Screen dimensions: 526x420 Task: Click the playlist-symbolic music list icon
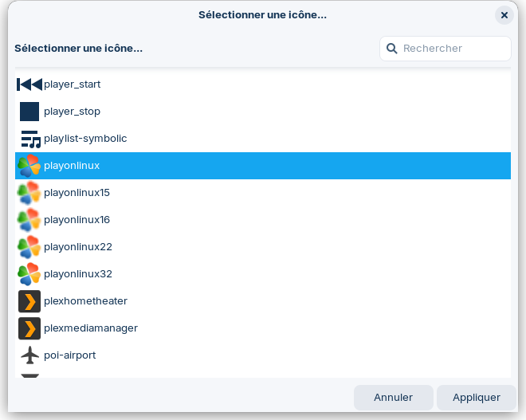pos(29,139)
